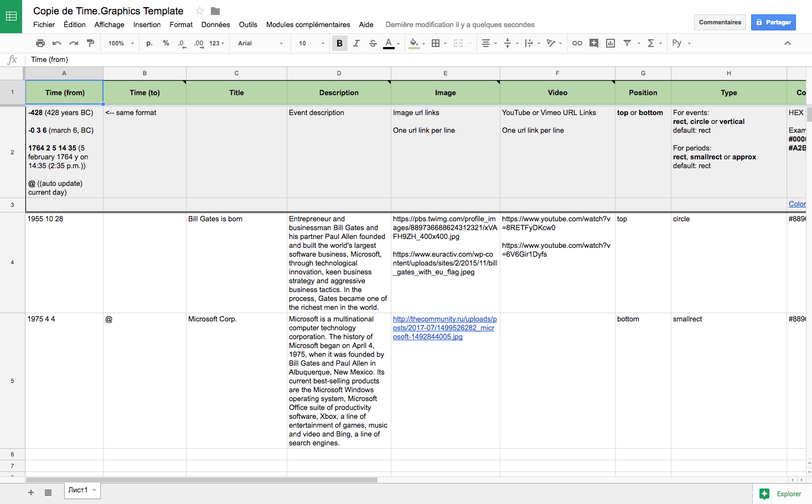Open the Données menu
This screenshot has height=504, width=812.
pyautogui.click(x=216, y=24)
